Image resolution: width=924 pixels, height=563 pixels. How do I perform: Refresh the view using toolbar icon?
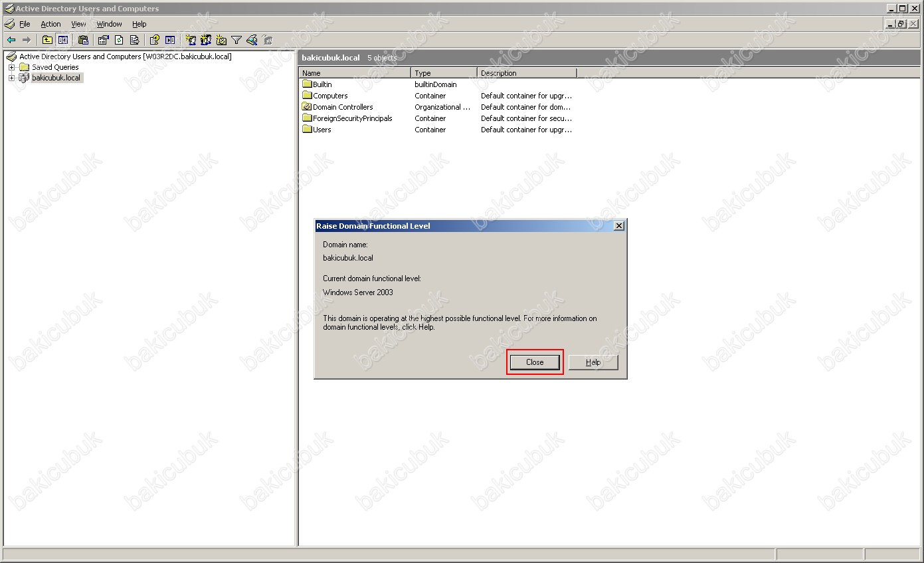coord(119,40)
